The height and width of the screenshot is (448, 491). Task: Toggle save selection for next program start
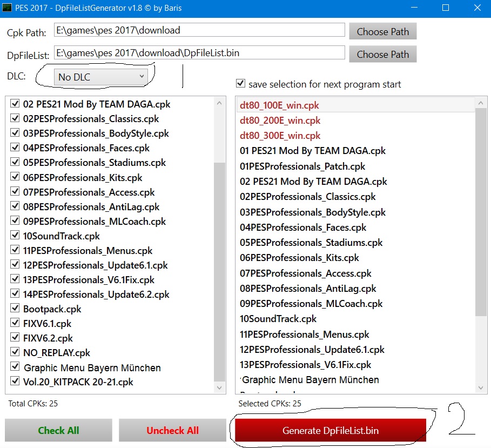[240, 83]
